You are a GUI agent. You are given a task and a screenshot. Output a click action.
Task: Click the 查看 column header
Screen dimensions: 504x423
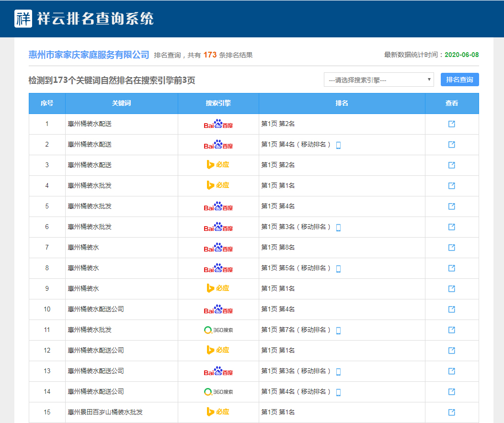click(451, 103)
